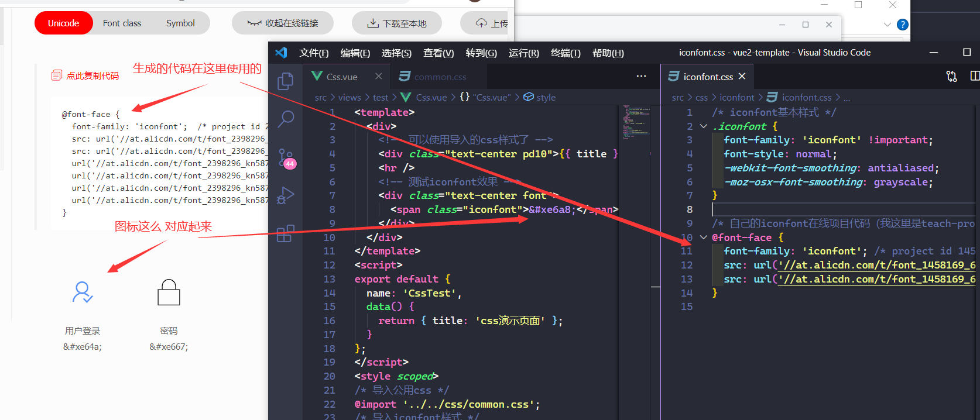Viewport: 980px width, 420px height.
Task: Open the 终端(T) menu
Action: pyautogui.click(x=565, y=53)
